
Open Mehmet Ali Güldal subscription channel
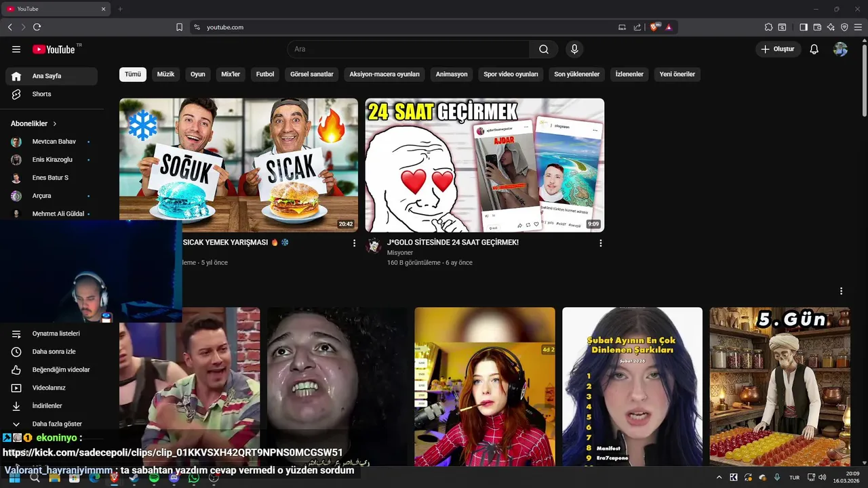coord(52,213)
